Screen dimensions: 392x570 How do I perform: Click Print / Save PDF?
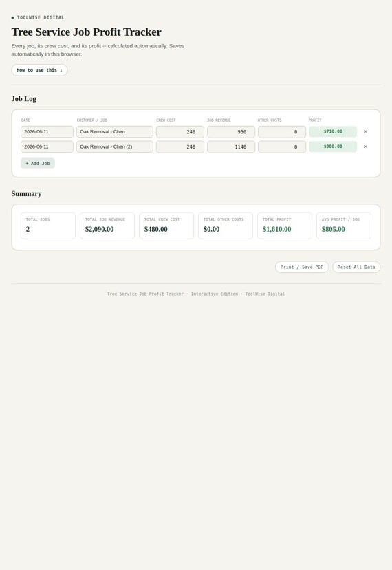tap(302, 267)
